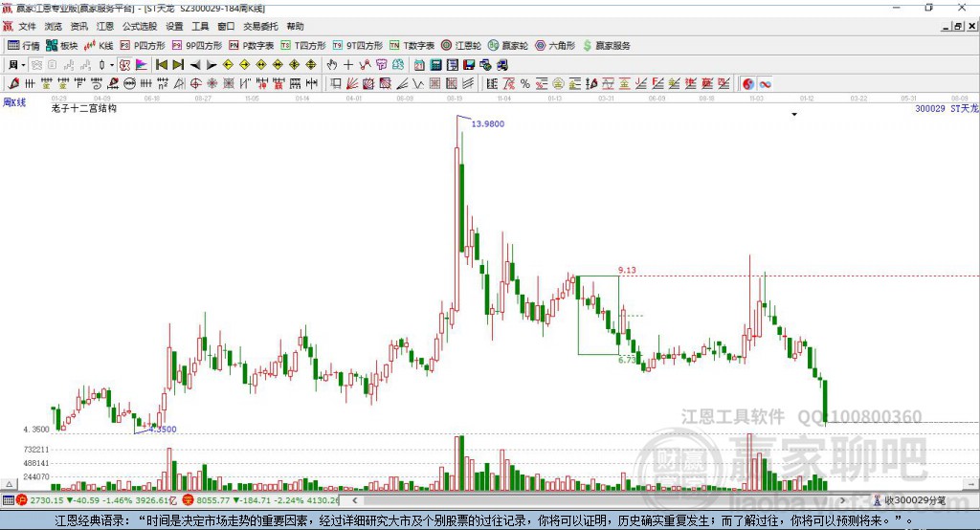Image resolution: width=980 pixels, height=530 pixels.
Task: Click the 6.73 support level label
Action: (x=627, y=360)
